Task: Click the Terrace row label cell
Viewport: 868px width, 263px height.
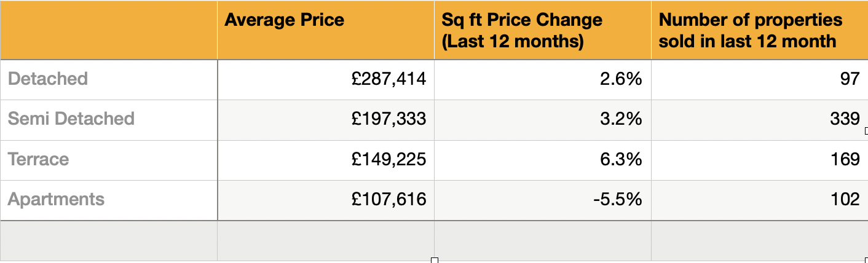Action: [109, 160]
